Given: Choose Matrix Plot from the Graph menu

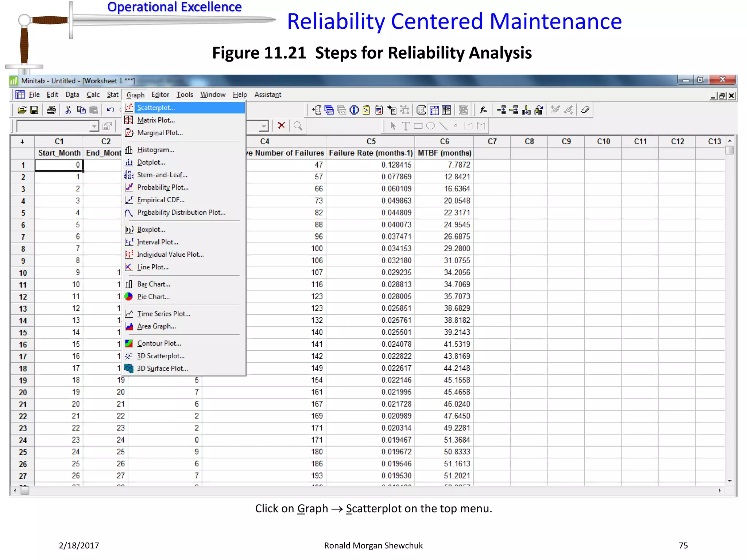Looking at the screenshot, I should (x=184, y=120).
